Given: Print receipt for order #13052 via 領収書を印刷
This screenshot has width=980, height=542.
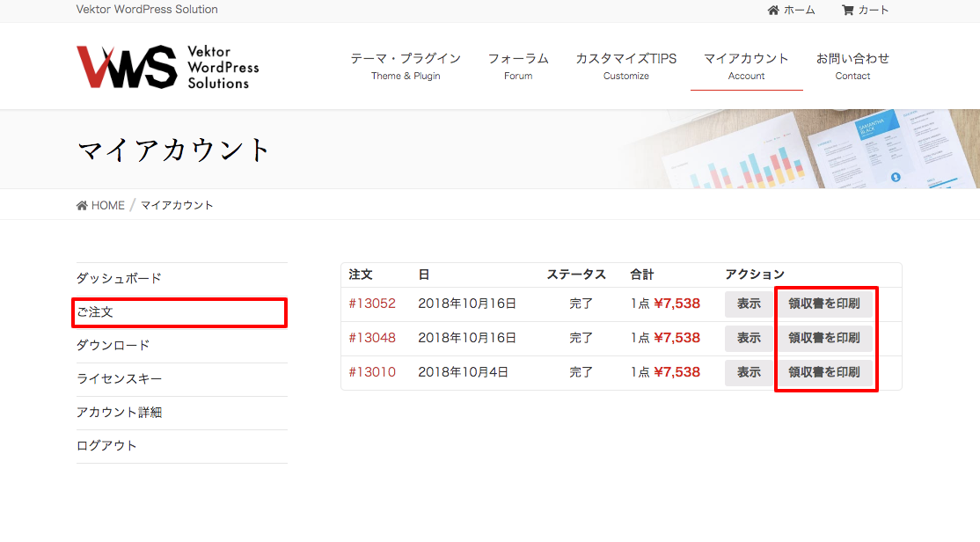Looking at the screenshot, I should (825, 304).
